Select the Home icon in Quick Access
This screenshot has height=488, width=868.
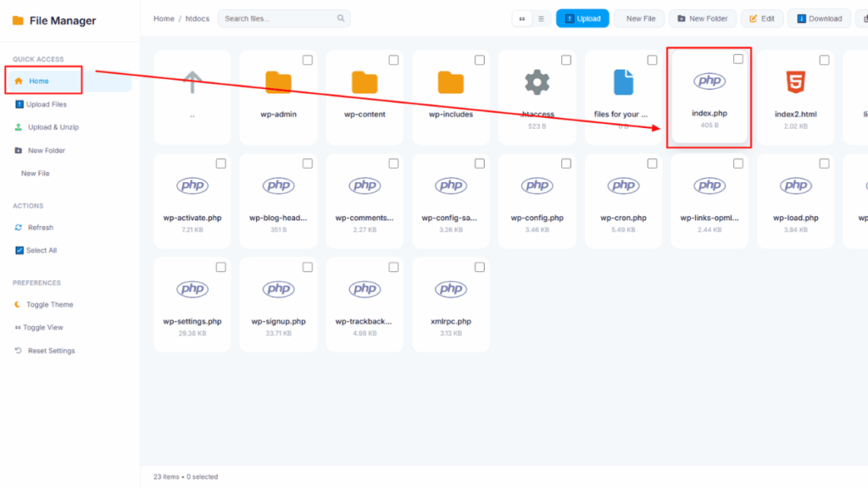click(20, 80)
